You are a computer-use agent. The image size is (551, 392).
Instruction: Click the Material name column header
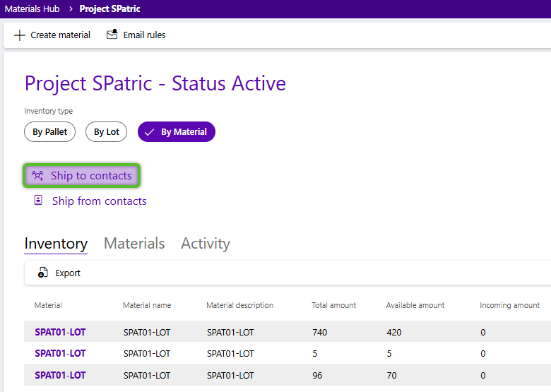(x=147, y=306)
